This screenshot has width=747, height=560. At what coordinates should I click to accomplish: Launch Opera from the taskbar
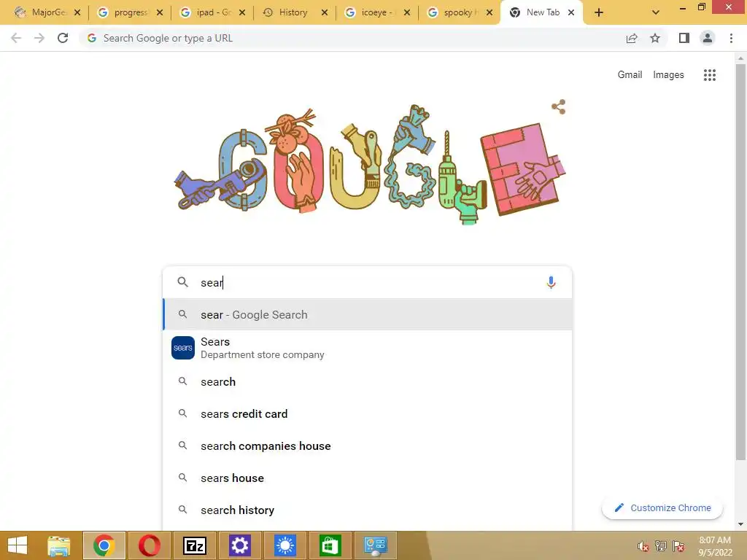149,545
